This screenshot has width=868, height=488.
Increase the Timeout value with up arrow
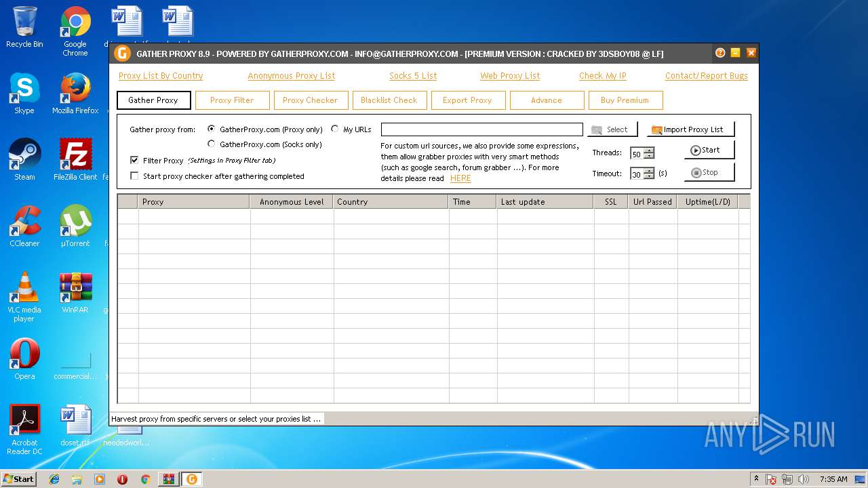(x=649, y=171)
